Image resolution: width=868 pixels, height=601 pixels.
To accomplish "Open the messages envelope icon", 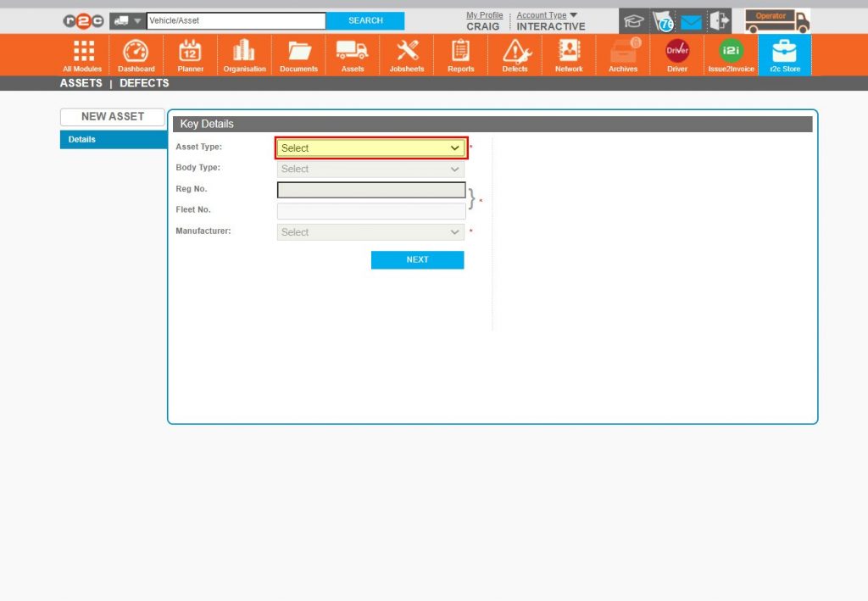I will point(690,20).
